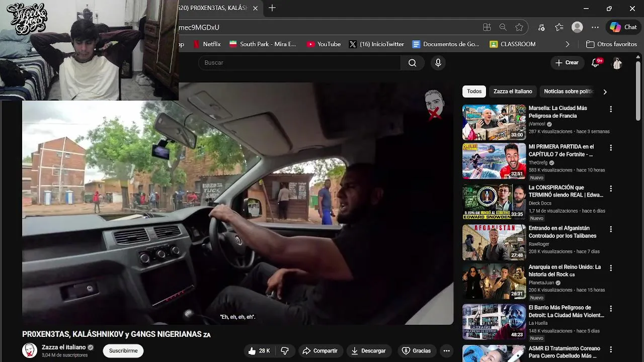Open TheGrefg channel name
Image resolution: width=644 pixels, height=362 pixels.
pyautogui.click(x=538, y=163)
